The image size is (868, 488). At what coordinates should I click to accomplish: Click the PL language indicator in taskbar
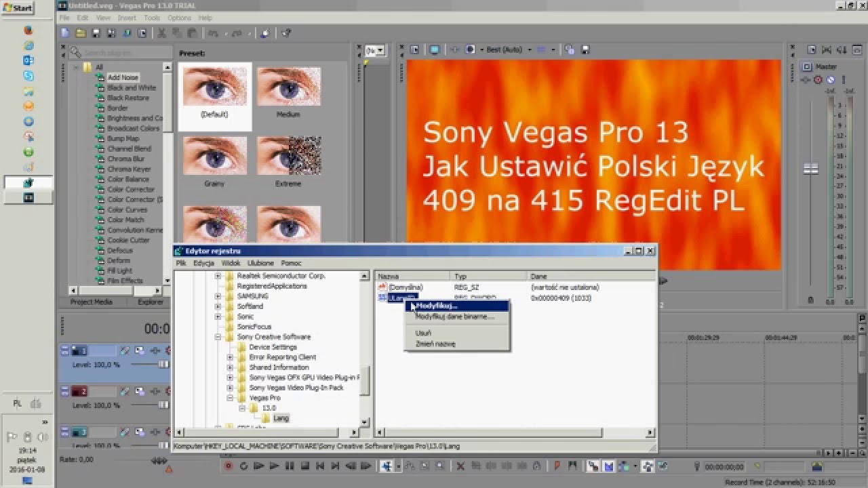[17, 403]
